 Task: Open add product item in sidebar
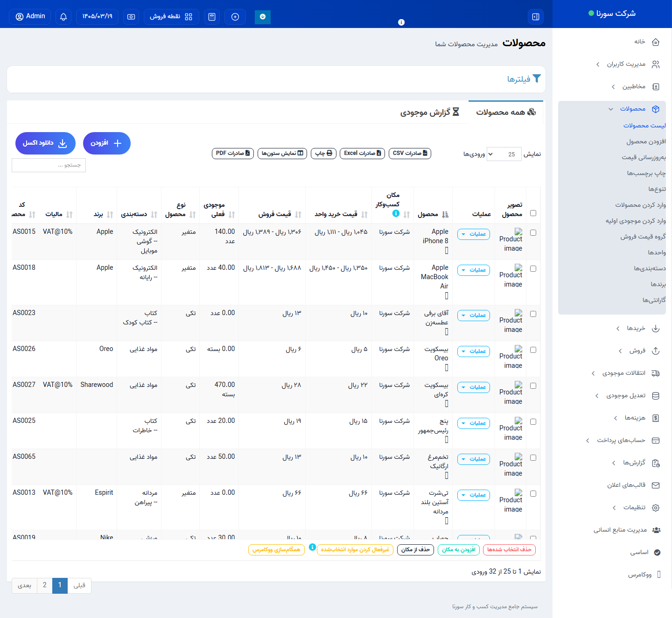click(646, 141)
